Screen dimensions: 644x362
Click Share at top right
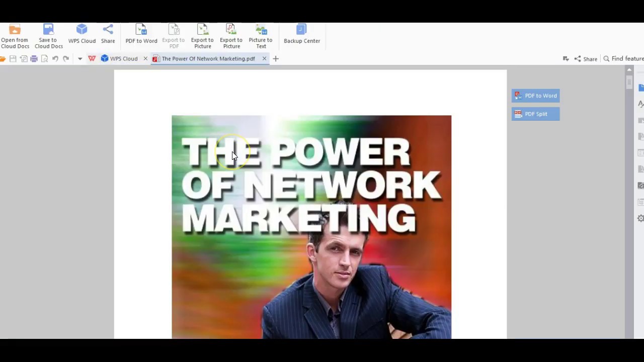(586, 59)
